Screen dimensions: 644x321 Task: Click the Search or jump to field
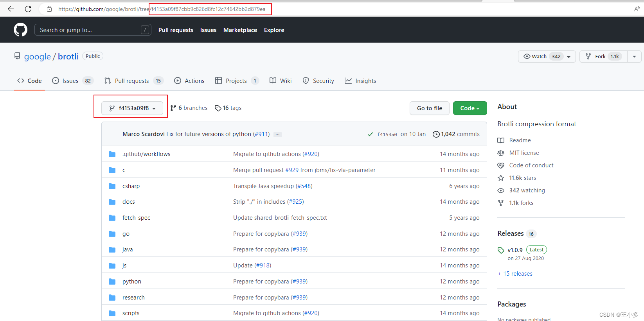click(x=93, y=30)
